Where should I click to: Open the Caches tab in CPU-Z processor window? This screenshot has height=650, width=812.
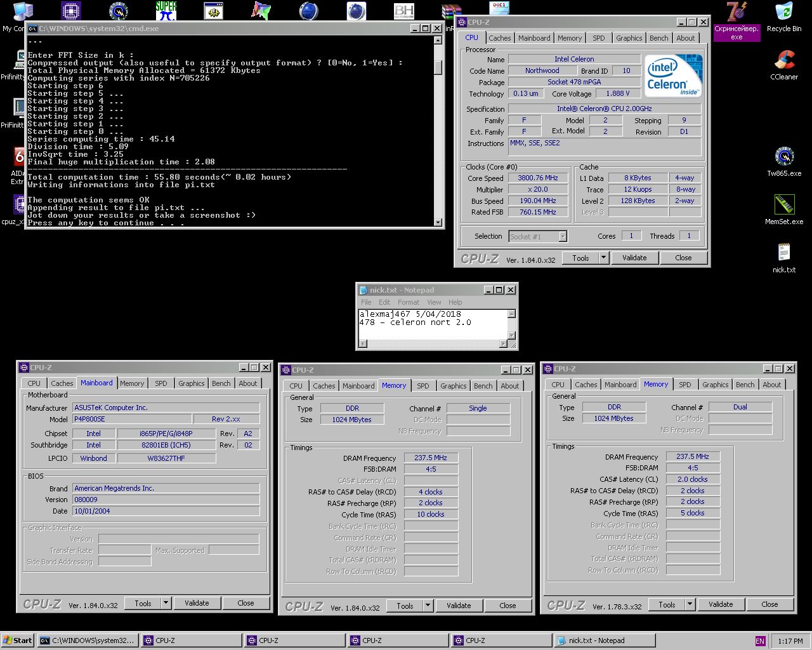point(500,38)
